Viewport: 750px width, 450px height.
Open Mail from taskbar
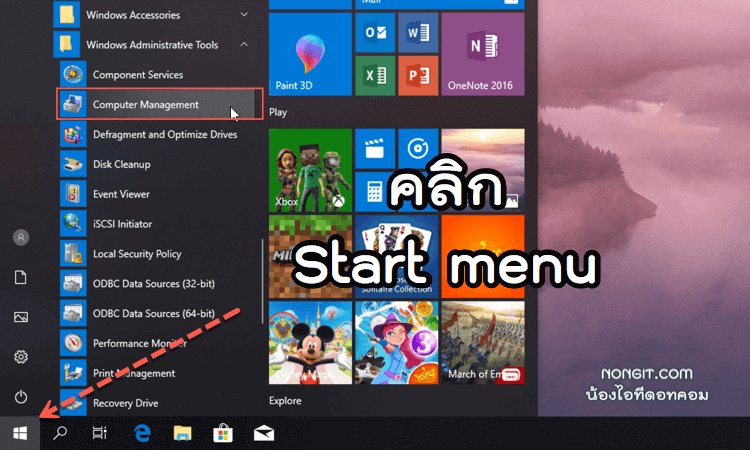coord(264,433)
